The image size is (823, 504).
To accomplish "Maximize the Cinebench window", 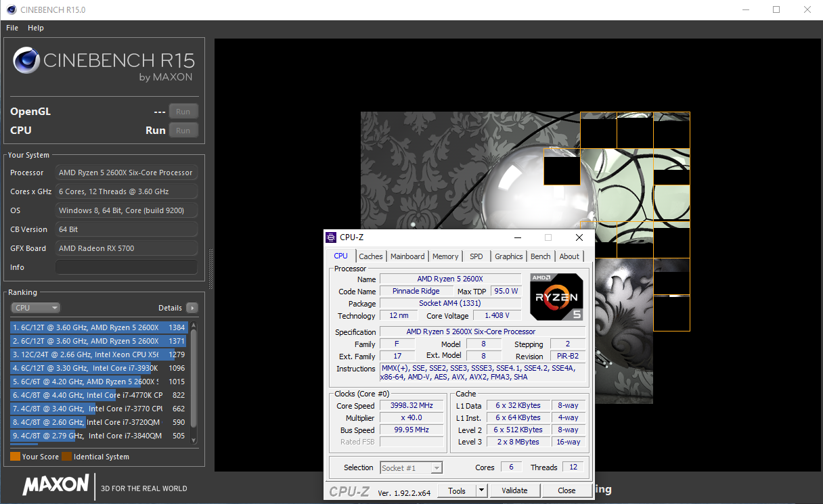I will (776, 9).
